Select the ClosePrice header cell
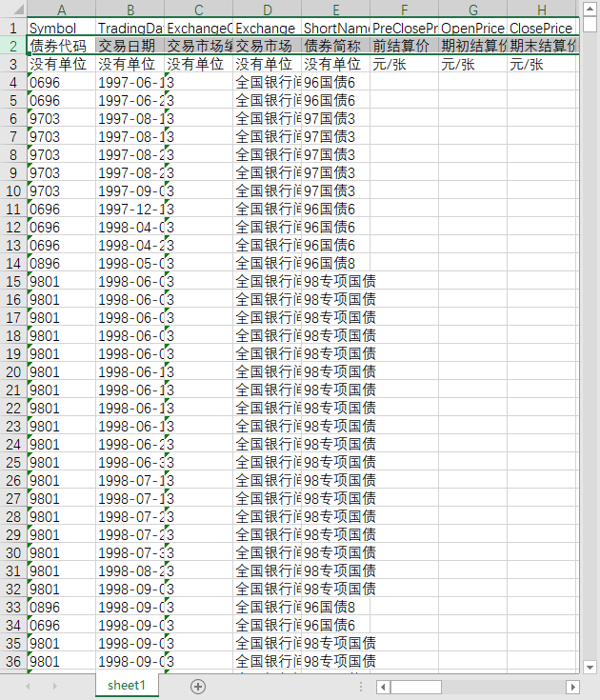This screenshot has height=700, width=600. coord(541,29)
